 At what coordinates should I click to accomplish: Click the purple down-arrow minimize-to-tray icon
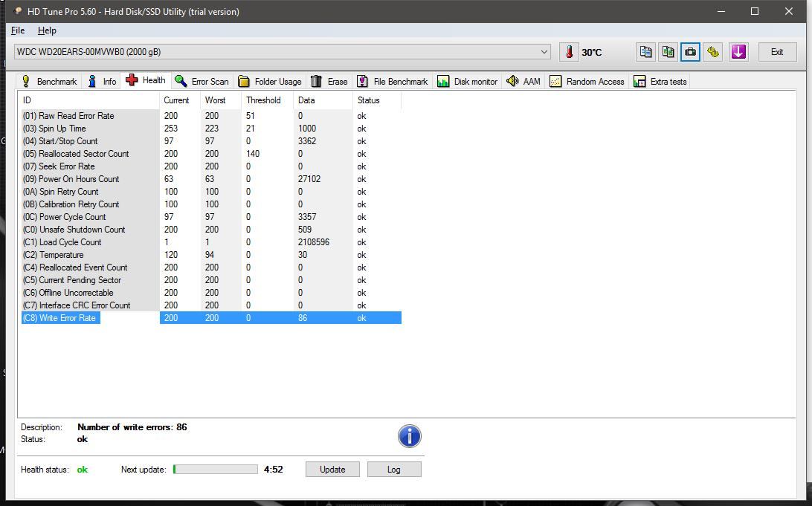coord(738,52)
